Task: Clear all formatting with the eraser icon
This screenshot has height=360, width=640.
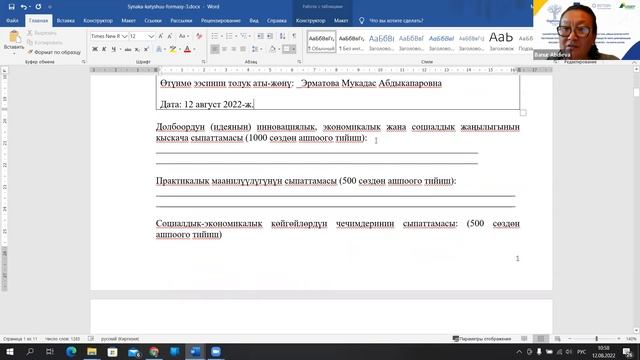Action: click(x=199, y=36)
